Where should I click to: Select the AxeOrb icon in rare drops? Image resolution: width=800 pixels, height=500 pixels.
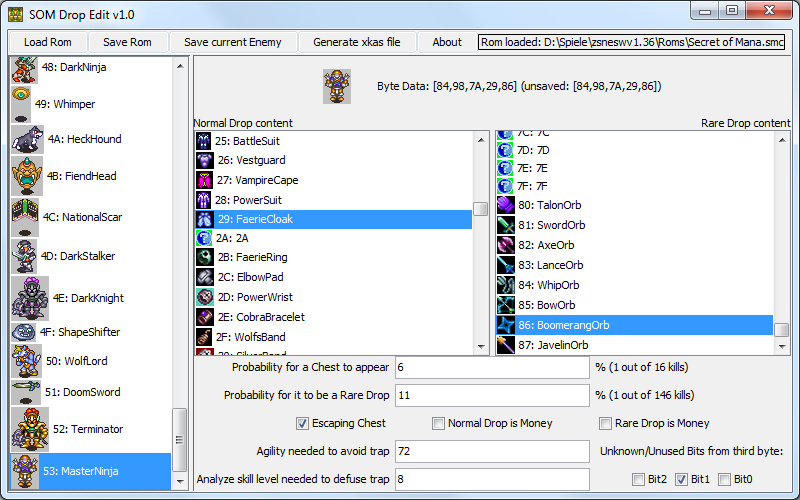pyautogui.click(x=506, y=245)
